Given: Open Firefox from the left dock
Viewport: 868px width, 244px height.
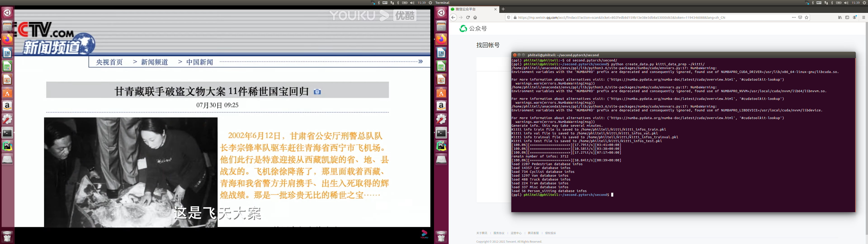Looking at the screenshot, I should coord(7,40).
